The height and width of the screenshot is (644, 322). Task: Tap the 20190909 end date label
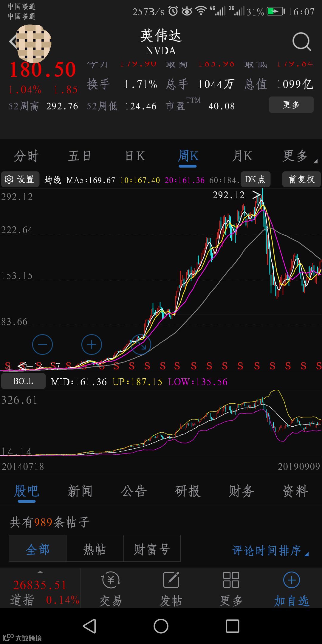click(299, 466)
